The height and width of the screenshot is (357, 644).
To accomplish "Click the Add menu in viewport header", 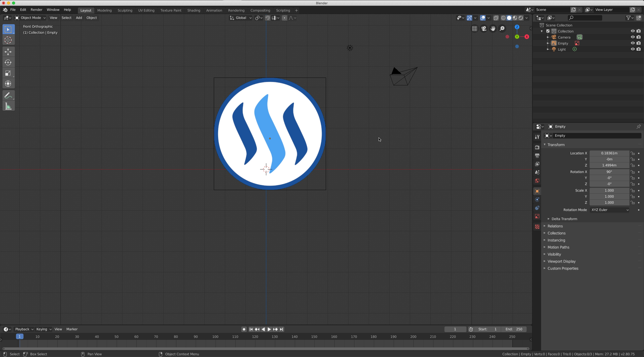I will click(x=79, y=18).
